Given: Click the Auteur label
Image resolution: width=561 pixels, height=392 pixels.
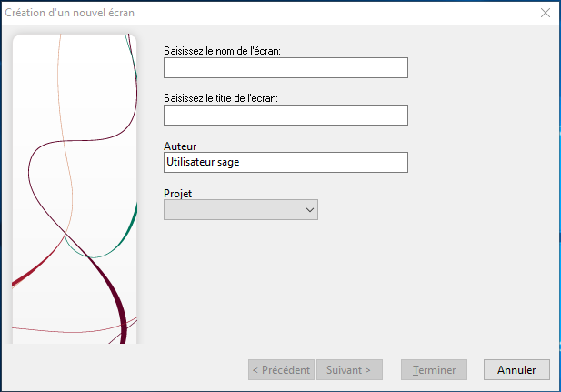Looking at the screenshot, I should [180, 146].
